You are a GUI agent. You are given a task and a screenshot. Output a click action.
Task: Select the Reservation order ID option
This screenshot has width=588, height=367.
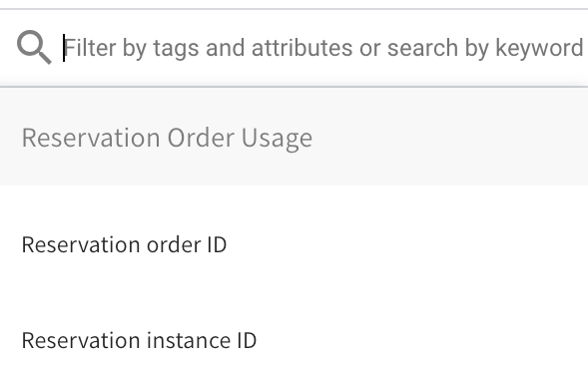294,244
